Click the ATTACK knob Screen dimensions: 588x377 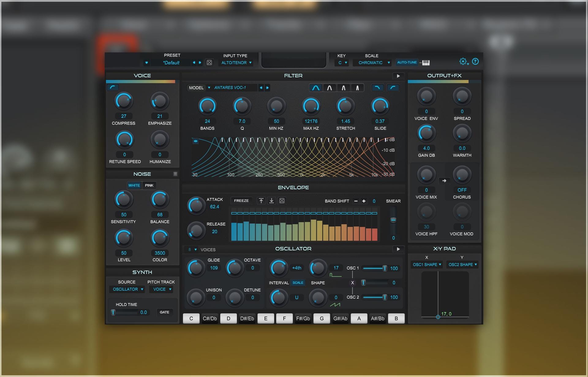[196, 206]
